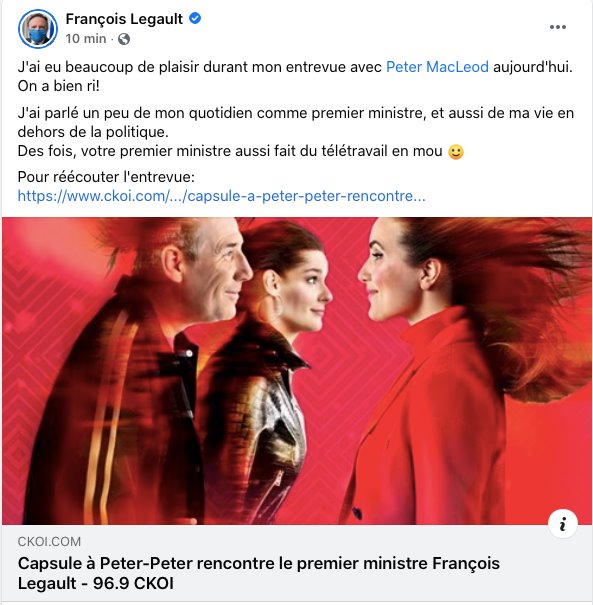593x605 pixels.
Task: Click the François Legault page name
Action: pyautogui.click(x=124, y=19)
